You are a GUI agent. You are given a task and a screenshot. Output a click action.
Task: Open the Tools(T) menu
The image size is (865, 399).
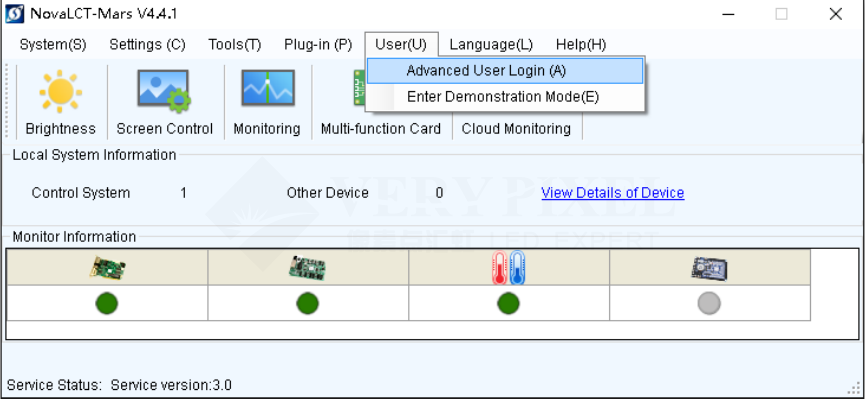(234, 45)
